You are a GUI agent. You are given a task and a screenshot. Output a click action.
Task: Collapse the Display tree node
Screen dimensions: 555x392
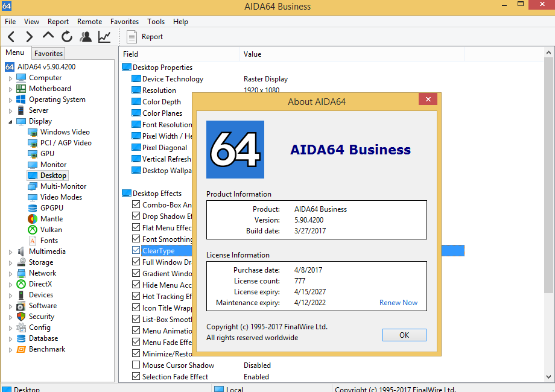[10, 122]
